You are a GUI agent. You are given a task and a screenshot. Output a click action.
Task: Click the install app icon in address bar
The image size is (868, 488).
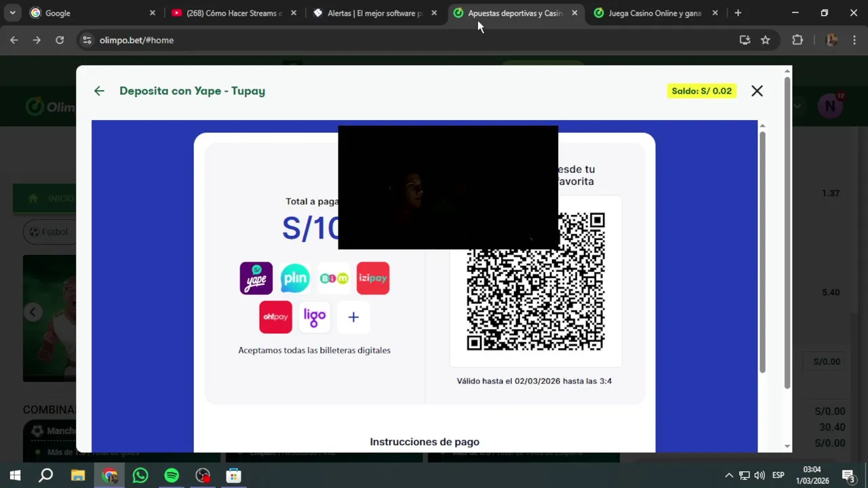pos(745,40)
